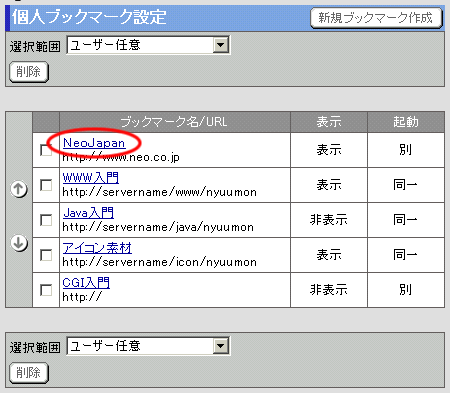
Task: Open the WWW入門 bookmark link
Action: pyautogui.click(x=91, y=178)
